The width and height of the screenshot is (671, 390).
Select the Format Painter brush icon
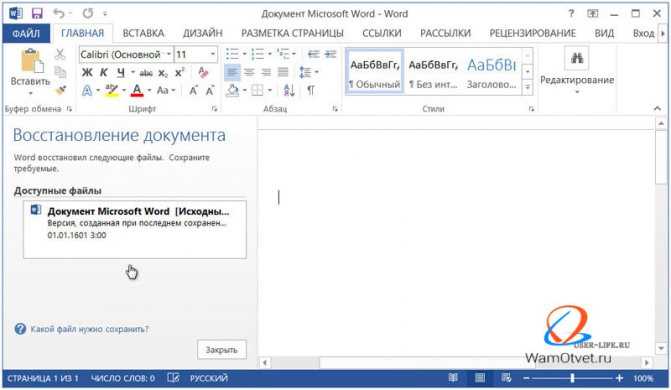coord(60,90)
